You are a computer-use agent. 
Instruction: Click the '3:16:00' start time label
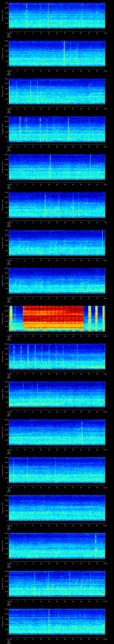click(x=9, y=601)
